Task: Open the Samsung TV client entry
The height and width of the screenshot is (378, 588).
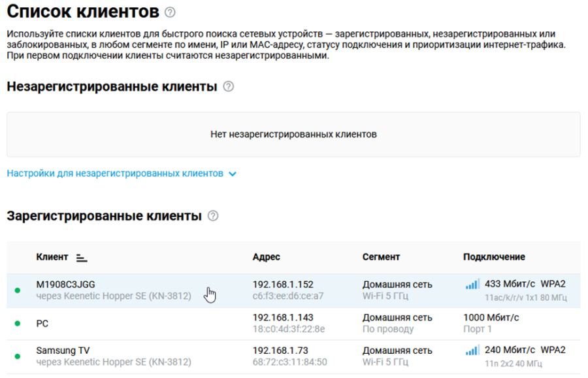Action: coord(293,356)
